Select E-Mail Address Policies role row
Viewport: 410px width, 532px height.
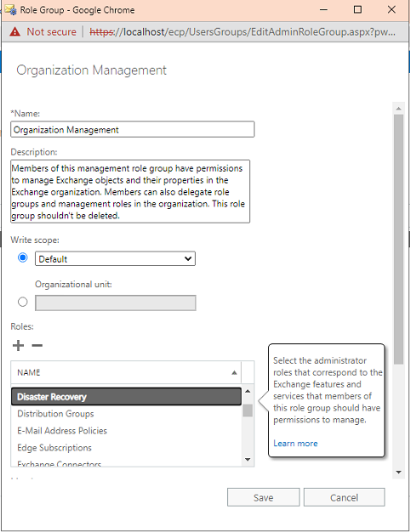[126, 431]
